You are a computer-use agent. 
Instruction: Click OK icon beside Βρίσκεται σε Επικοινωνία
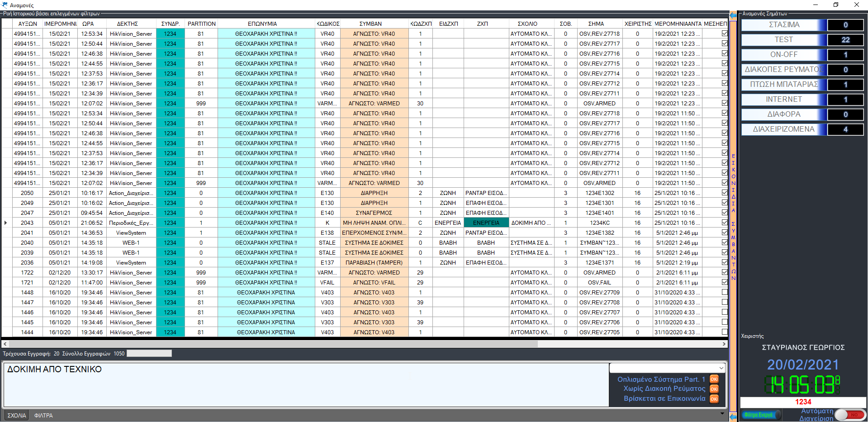[714, 399]
